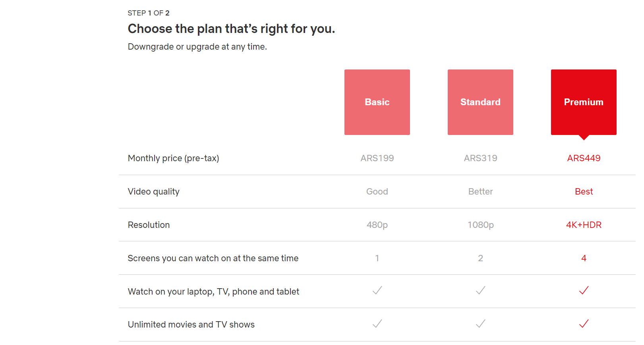Click Standard checkmark for laptop, TV, phone, tablet

[x=480, y=291]
